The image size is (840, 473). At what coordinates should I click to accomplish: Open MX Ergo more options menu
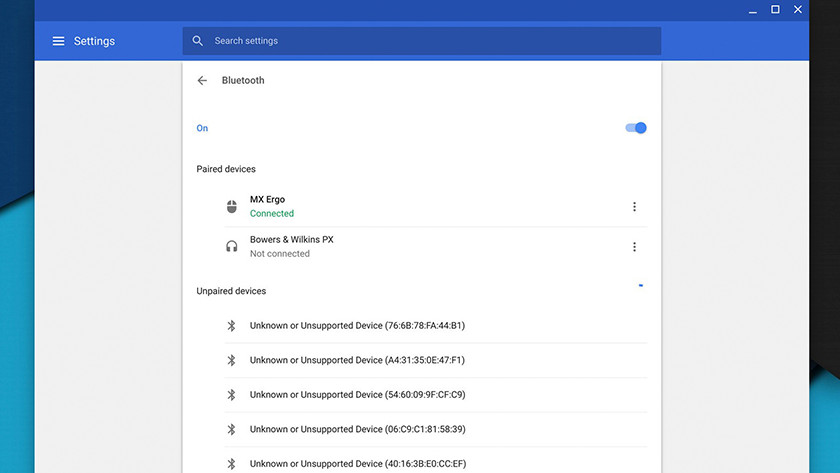634,207
